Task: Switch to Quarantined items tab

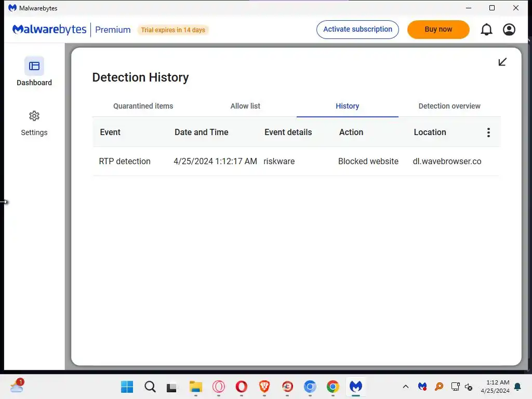Action: pos(143,106)
